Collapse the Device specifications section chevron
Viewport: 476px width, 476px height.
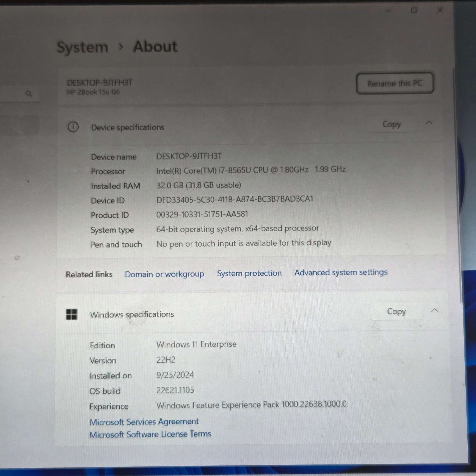(x=429, y=123)
